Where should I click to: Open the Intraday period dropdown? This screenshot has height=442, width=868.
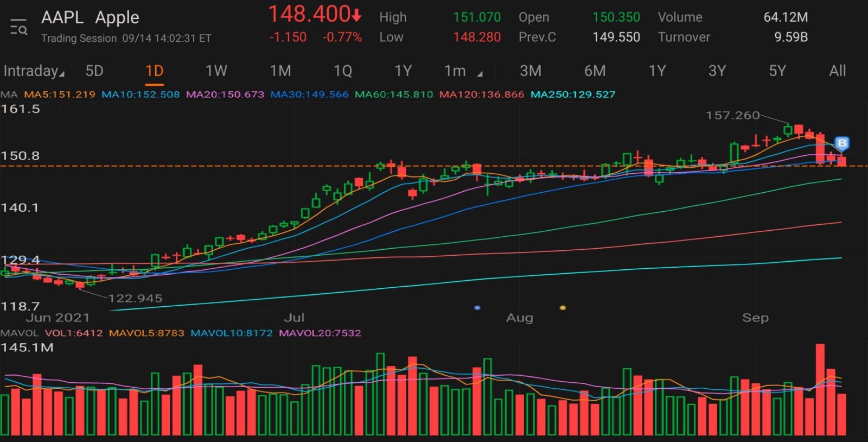pos(34,71)
